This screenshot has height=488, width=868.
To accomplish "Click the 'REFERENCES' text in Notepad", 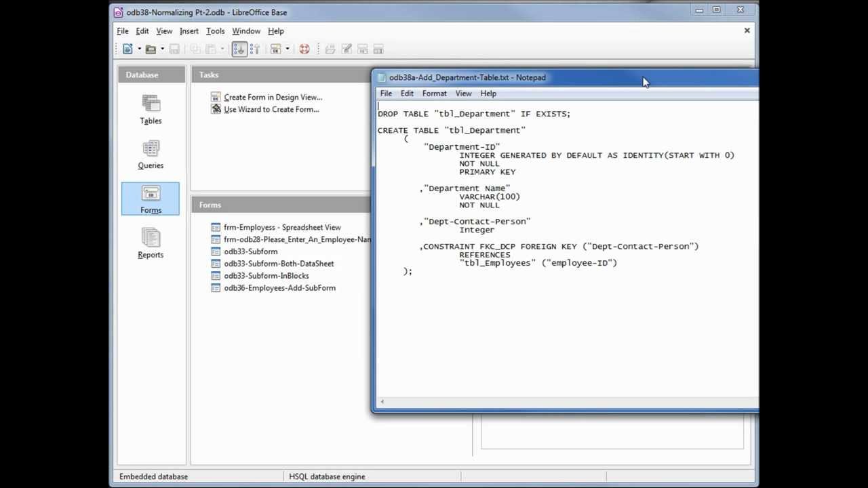I will click(x=485, y=255).
